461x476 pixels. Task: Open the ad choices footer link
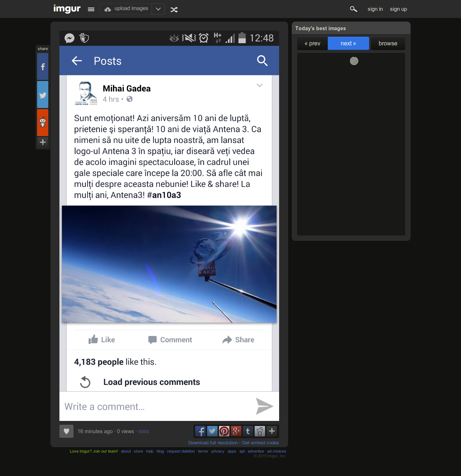(x=277, y=451)
